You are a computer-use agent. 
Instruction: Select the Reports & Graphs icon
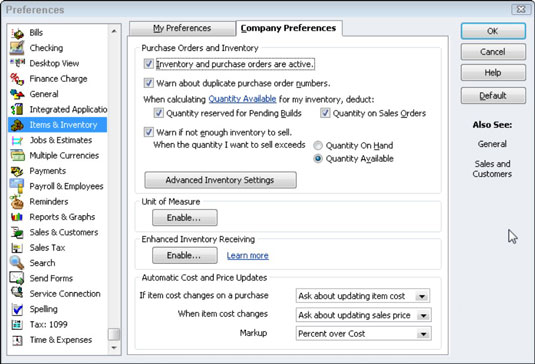[17, 217]
